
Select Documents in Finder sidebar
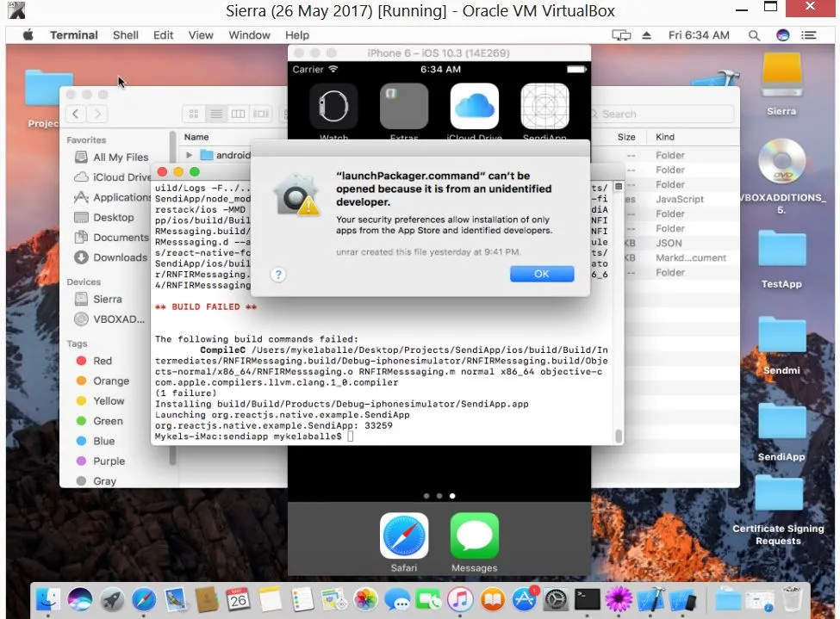(x=112, y=238)
